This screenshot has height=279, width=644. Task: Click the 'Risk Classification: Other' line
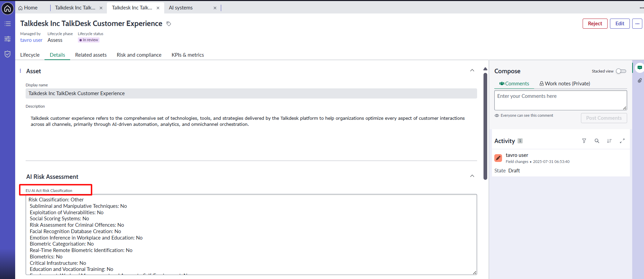56,200
